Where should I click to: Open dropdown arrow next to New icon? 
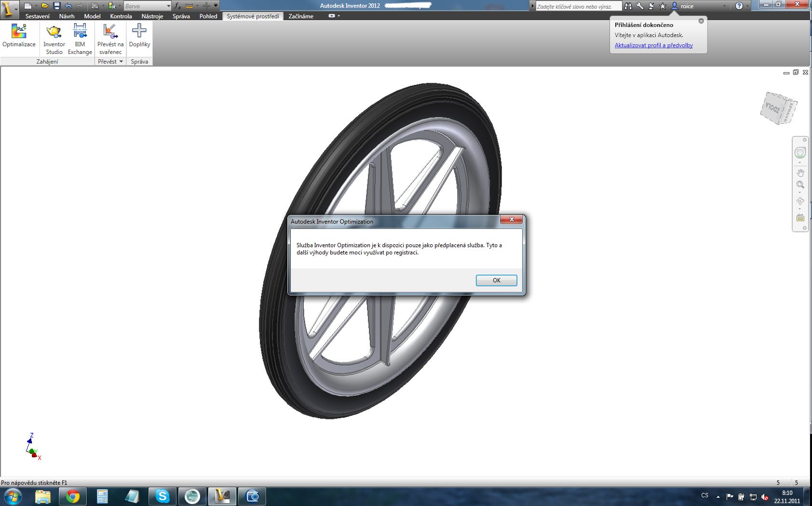[x=36, y=6]
